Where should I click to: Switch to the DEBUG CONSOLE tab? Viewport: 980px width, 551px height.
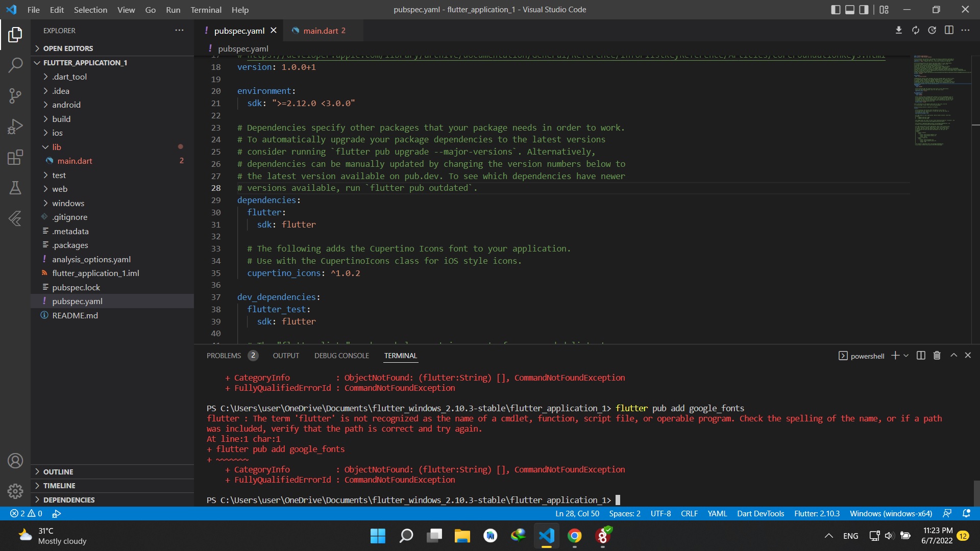click(x=341, y=356)
